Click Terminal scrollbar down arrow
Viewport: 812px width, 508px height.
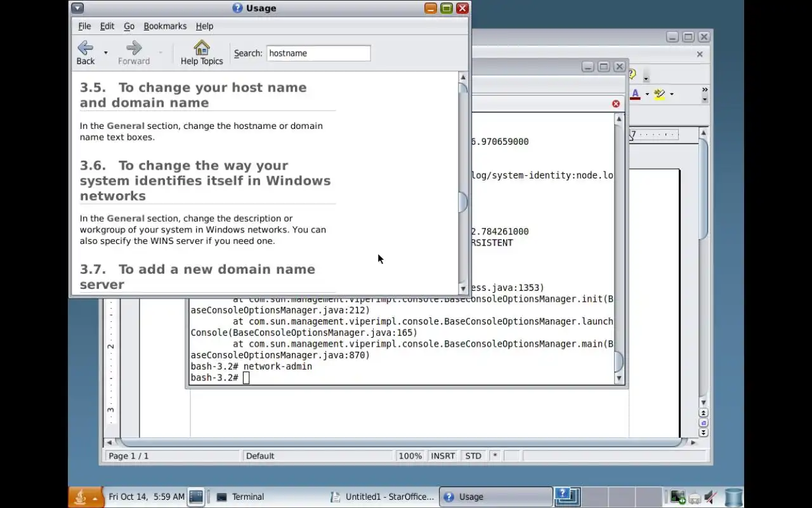[619, 378]
